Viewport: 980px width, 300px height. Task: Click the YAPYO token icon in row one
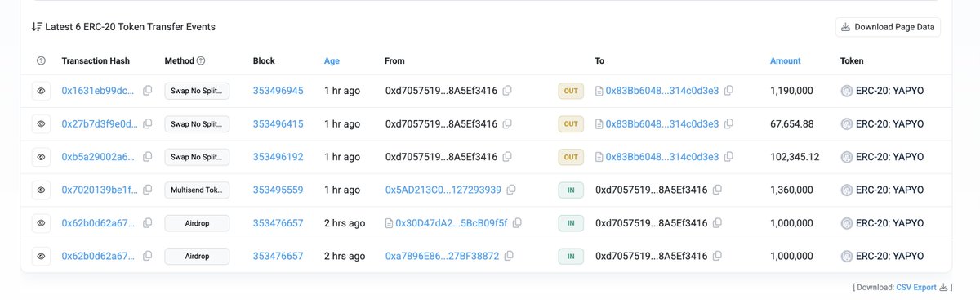click(x=846, y=91)
